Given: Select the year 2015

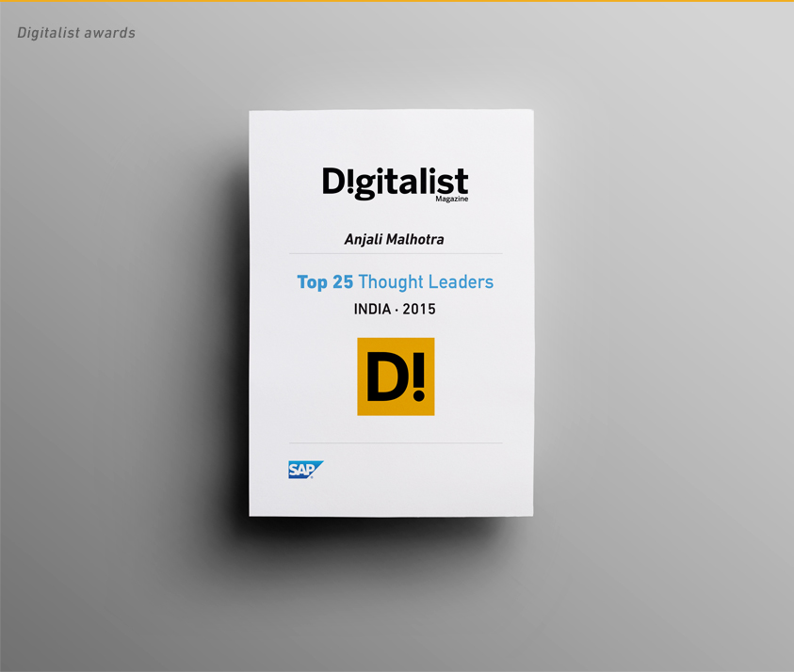Looking at the screenshot, I should coord(419,309).
